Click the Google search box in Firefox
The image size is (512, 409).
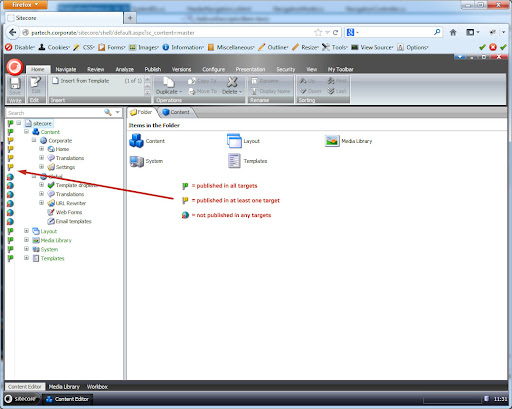(x=395, y=32)
